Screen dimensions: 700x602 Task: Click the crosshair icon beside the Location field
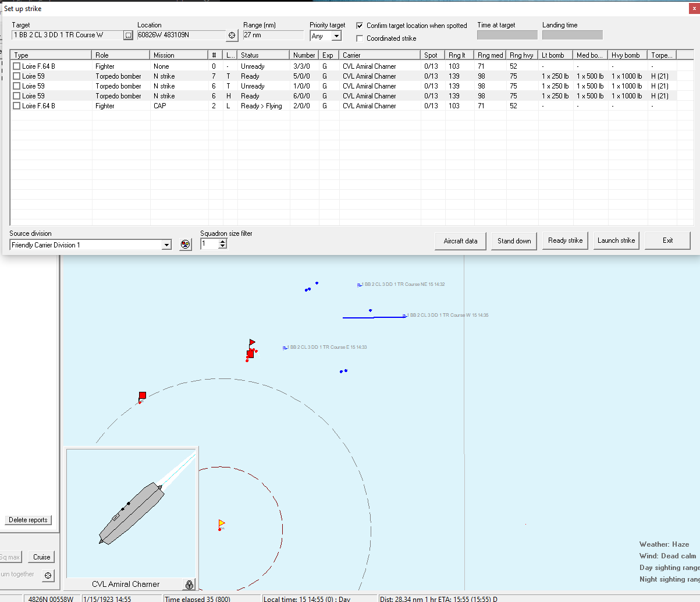tap(232, 36)
